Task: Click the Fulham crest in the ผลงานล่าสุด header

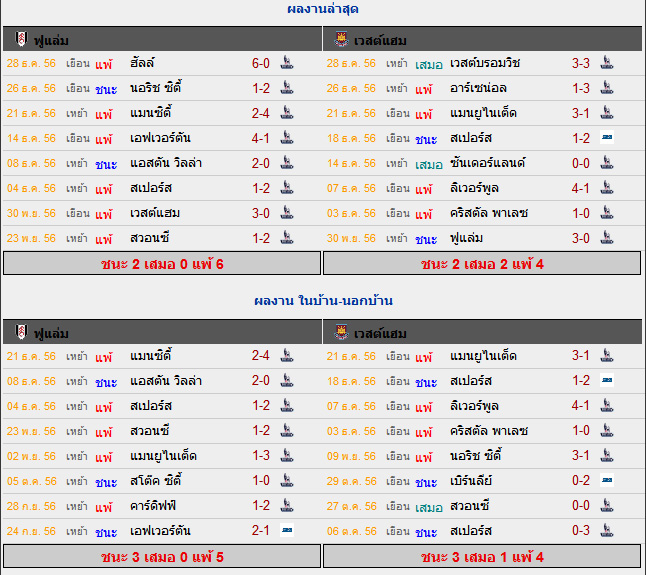Action: point(21,39)
